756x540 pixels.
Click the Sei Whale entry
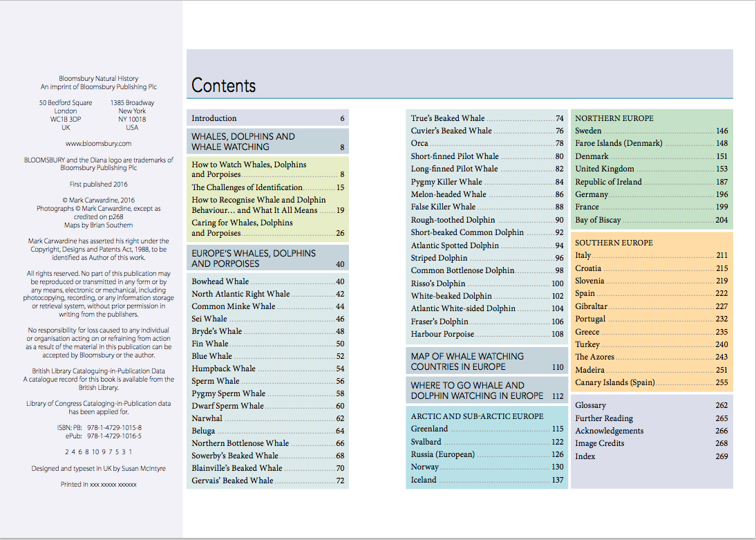[267, 319]
